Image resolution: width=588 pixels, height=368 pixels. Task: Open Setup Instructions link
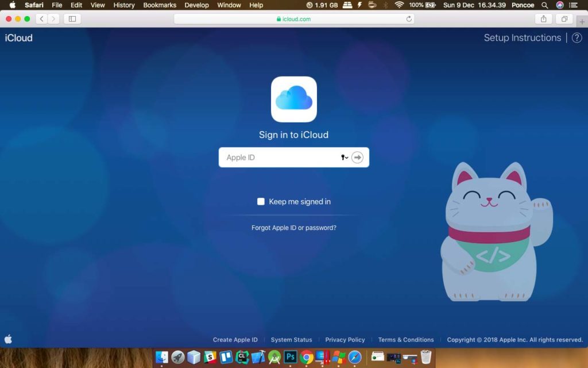click(x=523, y=37)
